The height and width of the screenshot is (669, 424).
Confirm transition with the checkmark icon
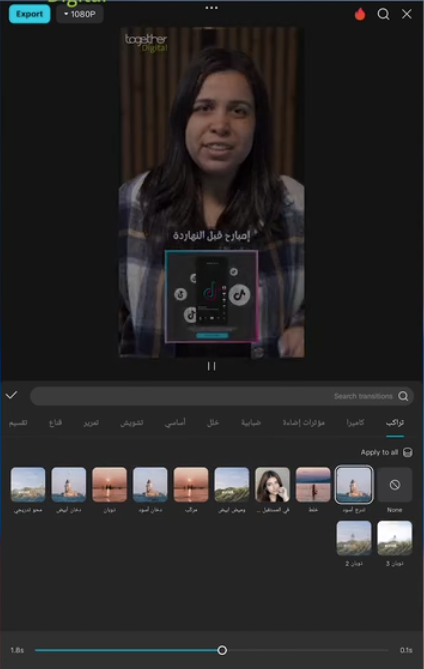[x=12, y=395]
